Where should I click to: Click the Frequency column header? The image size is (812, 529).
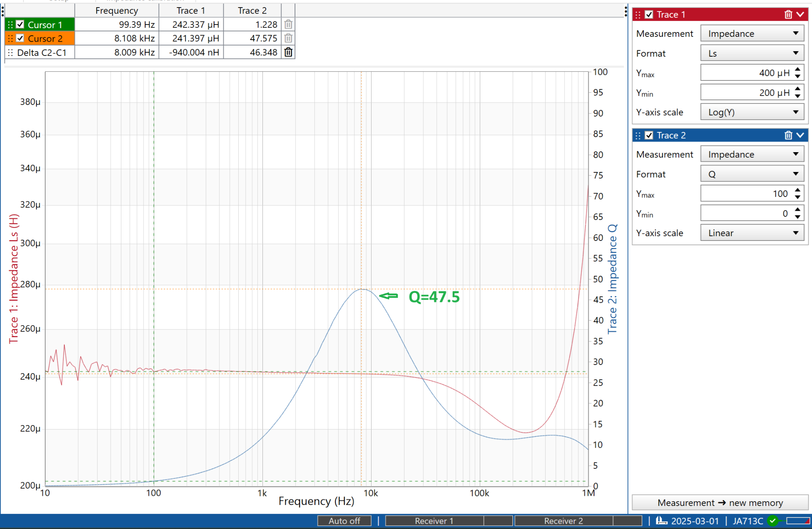pyautogui.click(x=117, y=11)
